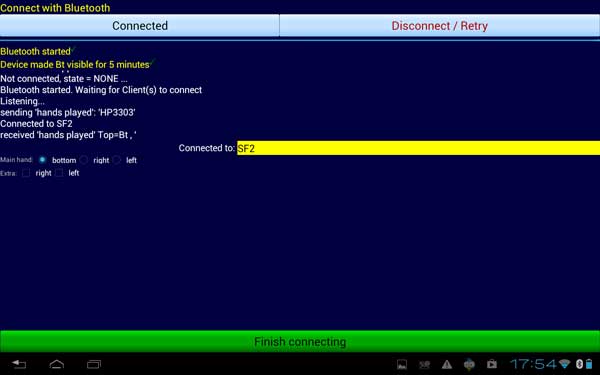Enable the extra left hand checkbox
This screenshot has height=375, width=600.
click(59, 173)
